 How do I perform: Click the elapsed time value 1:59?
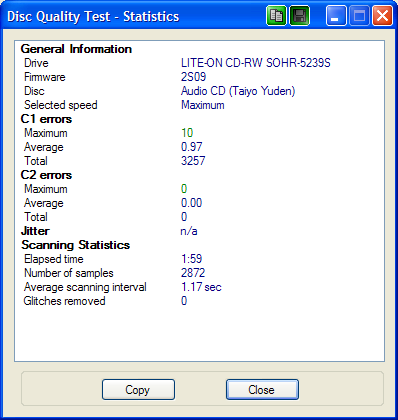click(192, 259)
